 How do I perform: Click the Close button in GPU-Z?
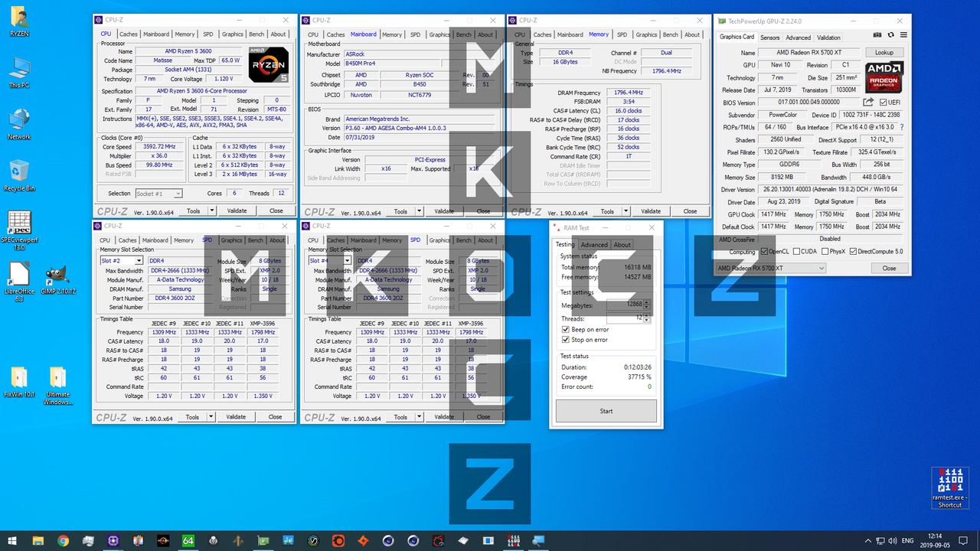pos(888,269)
